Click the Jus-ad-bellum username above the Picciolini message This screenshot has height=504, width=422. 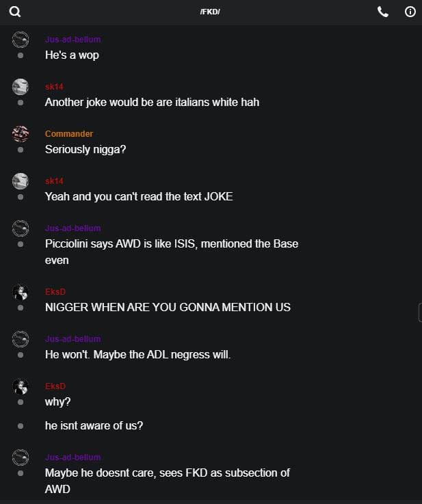72,228
